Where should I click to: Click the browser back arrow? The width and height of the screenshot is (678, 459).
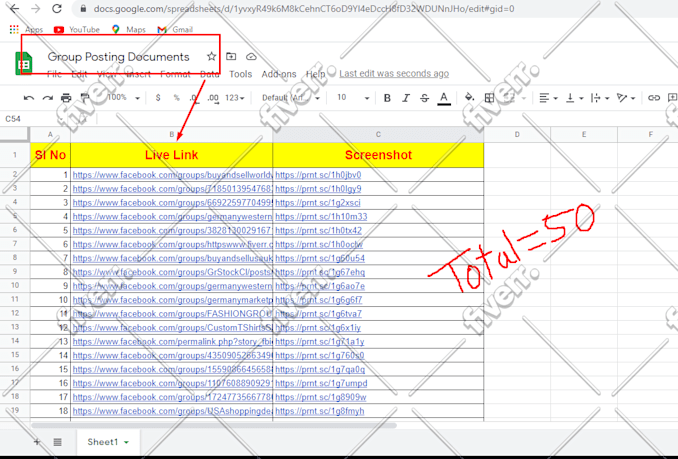tap(14, 9)
